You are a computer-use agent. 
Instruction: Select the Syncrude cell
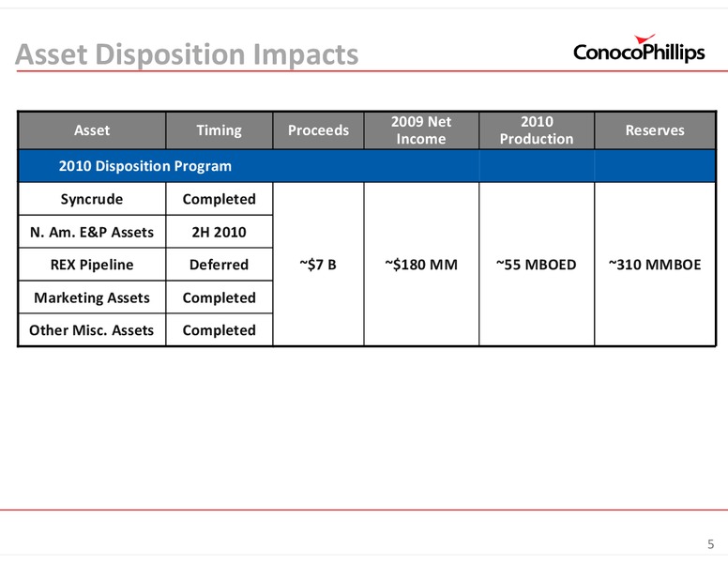92,199
